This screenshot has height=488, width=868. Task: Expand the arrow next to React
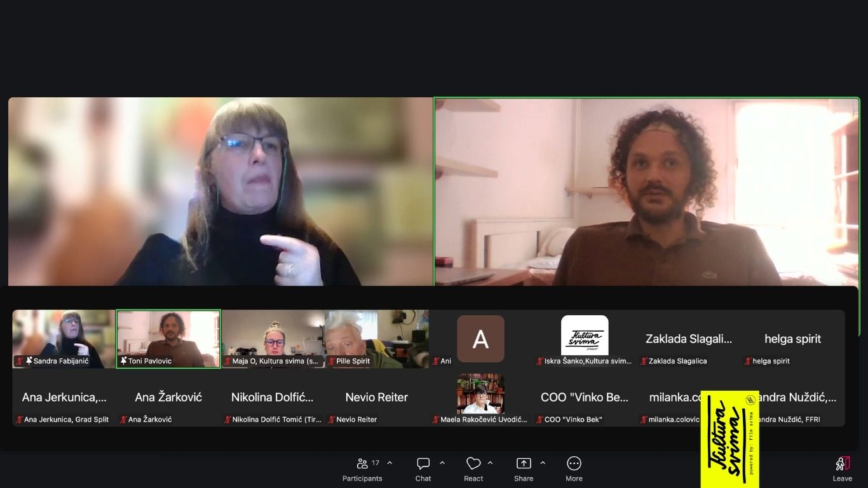pyautogui.click(x=490, y=463)
